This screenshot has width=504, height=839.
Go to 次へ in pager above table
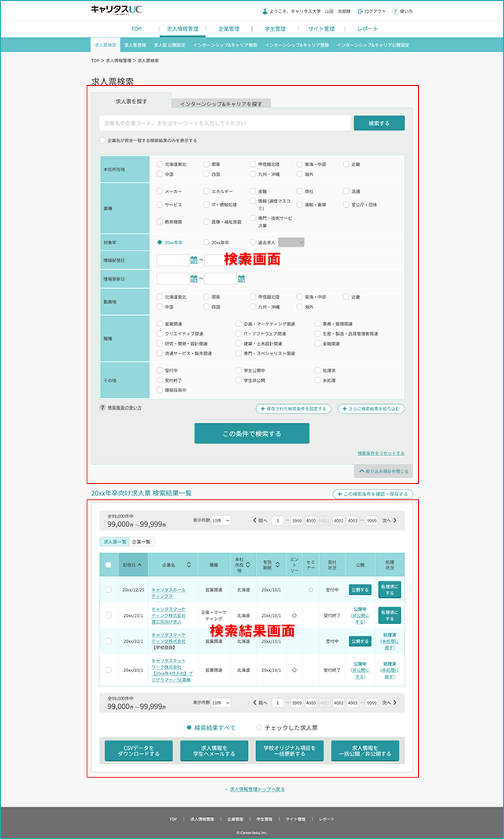[389, 521]
